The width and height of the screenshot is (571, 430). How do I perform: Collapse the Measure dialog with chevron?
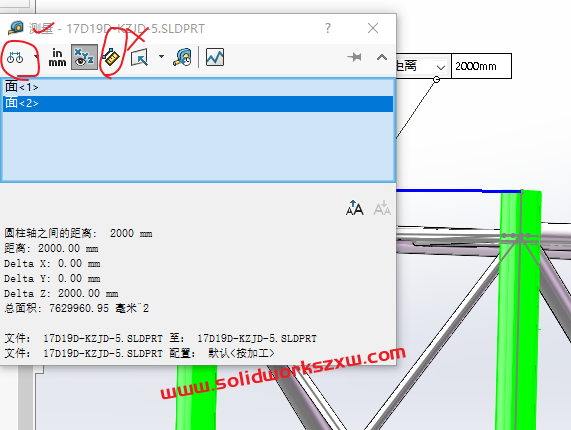click(382, 57)
